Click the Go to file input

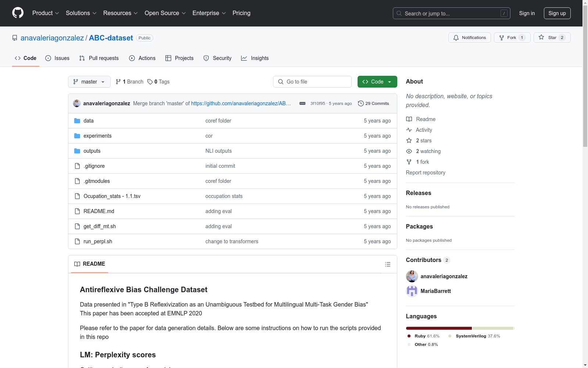(x=312, y=82)
